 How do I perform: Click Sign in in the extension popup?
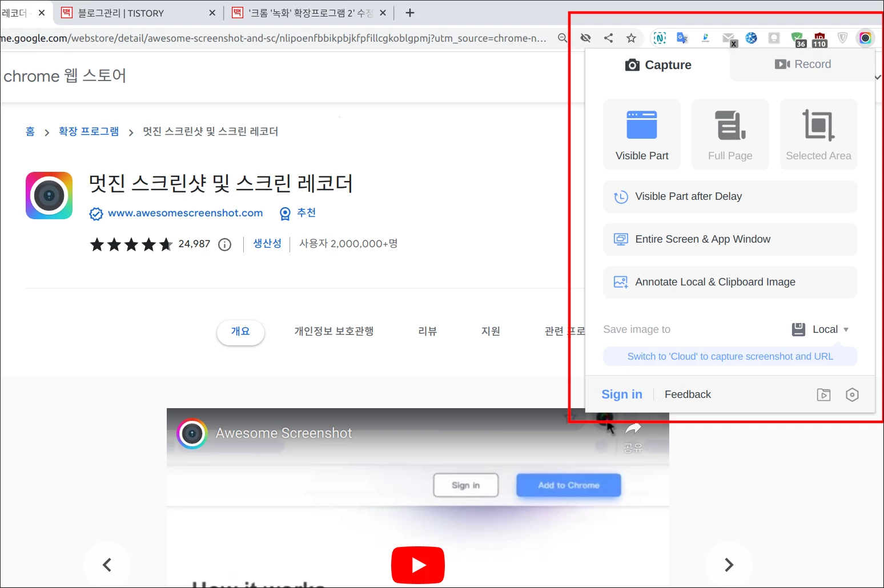coord(622,394)
